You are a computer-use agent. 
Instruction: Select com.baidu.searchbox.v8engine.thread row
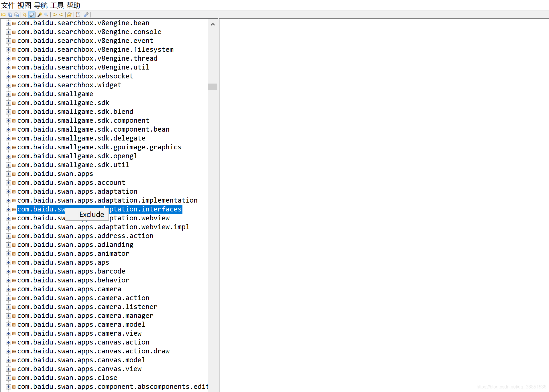tap(87, 59)
